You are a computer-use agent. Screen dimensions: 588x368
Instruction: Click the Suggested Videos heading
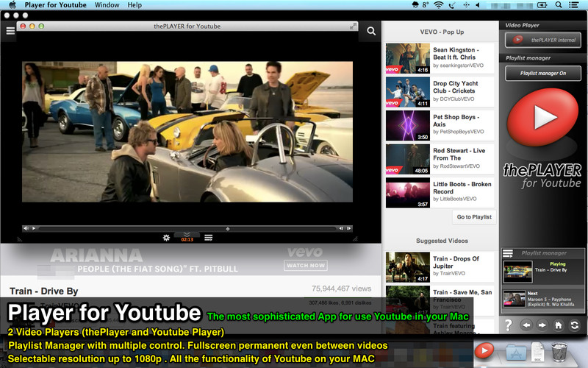click(442, 241)
